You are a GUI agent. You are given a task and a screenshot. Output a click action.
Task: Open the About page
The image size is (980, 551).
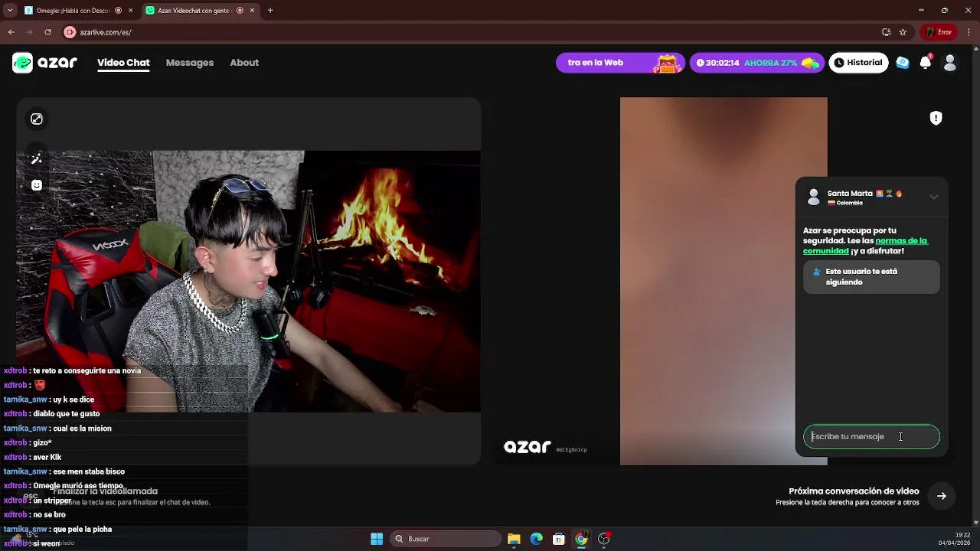coord(244,63)
